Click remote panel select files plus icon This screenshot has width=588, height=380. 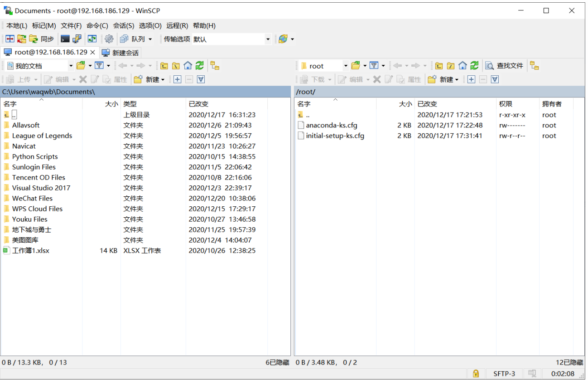pyautogui.click(x=471, y=79)
